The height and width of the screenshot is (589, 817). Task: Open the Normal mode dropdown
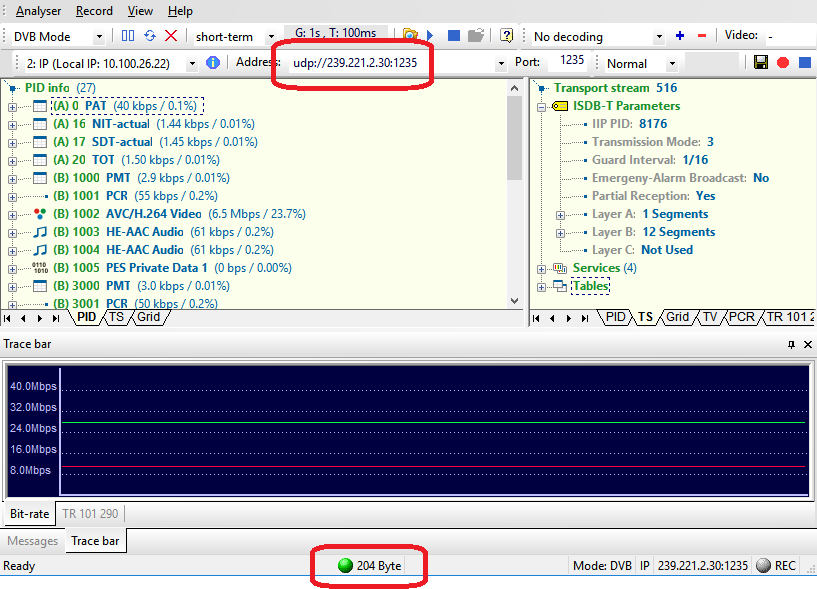point(673,64)
